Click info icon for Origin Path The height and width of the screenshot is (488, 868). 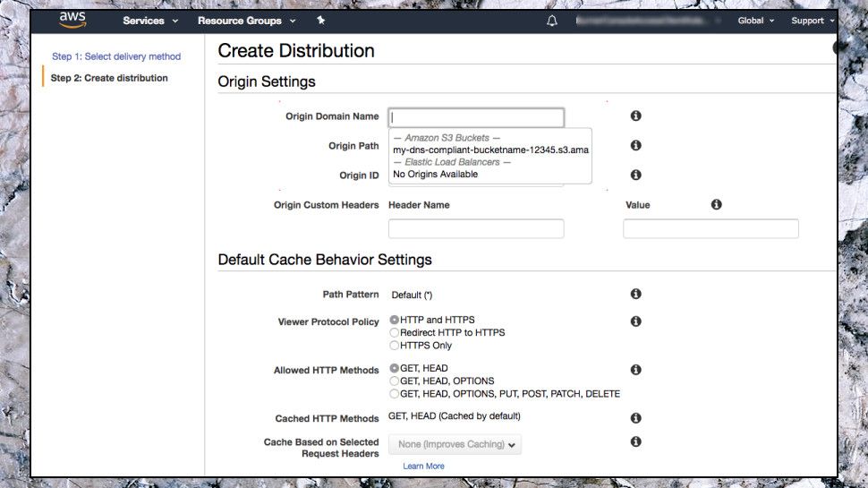coord(636,145)
